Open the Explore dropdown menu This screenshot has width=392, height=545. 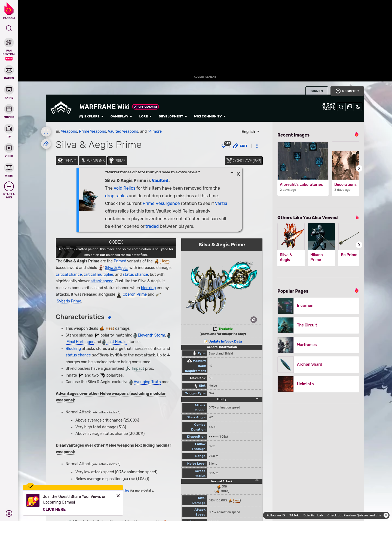(x=91, y=116)
